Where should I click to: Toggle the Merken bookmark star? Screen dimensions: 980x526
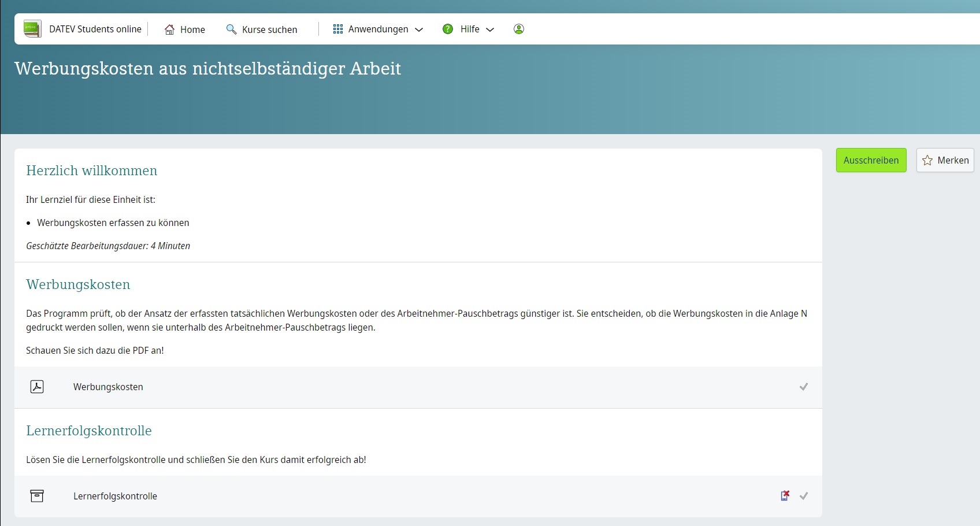(927, 160)
